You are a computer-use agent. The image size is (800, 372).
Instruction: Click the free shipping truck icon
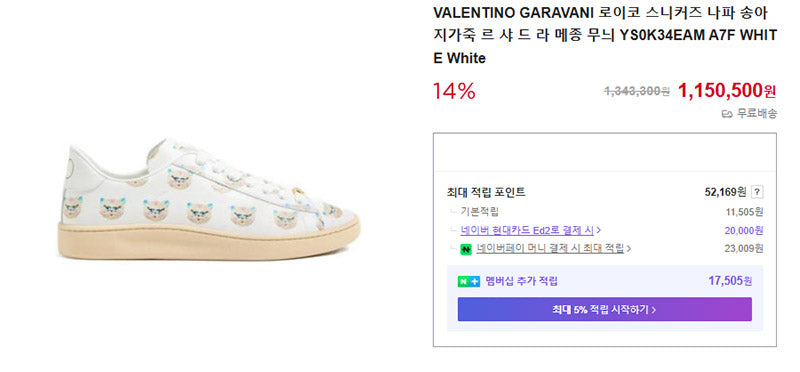click(727, 114)
